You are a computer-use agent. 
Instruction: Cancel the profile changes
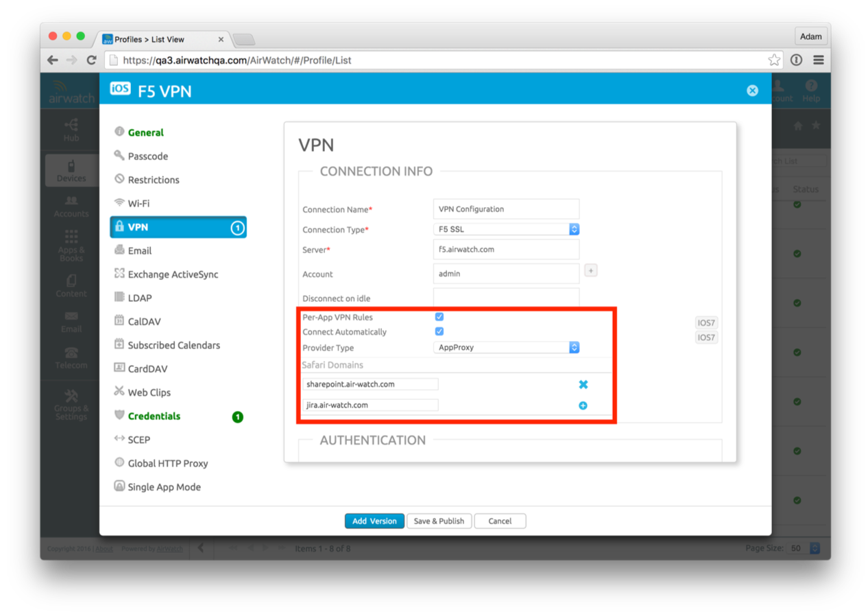500,521
